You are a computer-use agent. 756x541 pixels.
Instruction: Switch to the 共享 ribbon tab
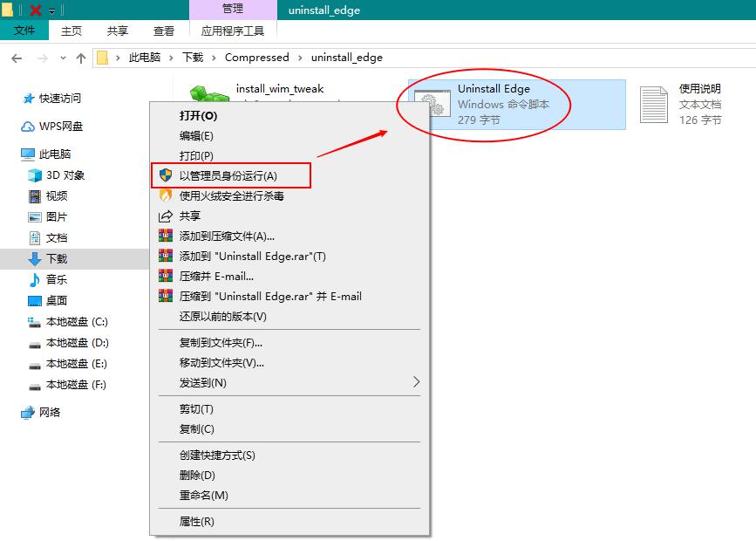click(118, 31)
